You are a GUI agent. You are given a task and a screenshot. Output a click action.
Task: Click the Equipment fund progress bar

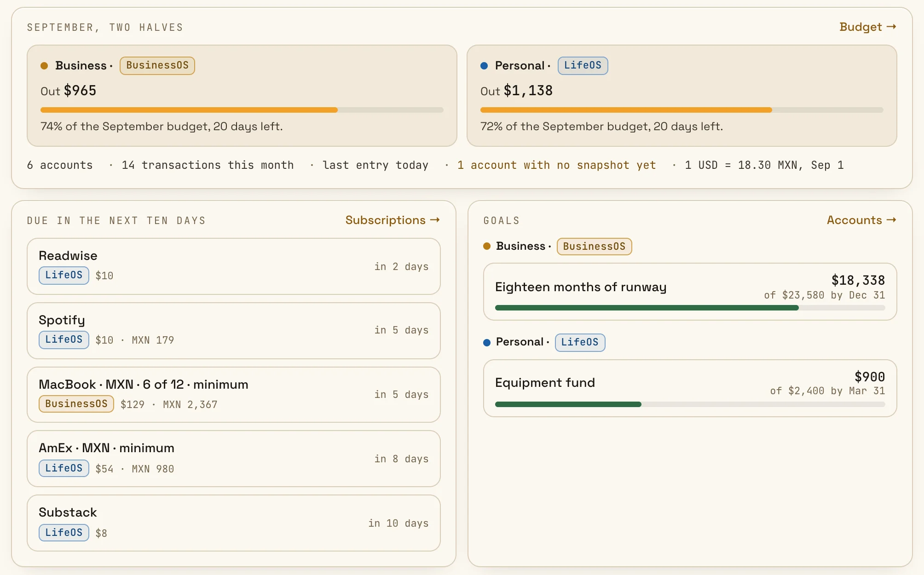690,404
